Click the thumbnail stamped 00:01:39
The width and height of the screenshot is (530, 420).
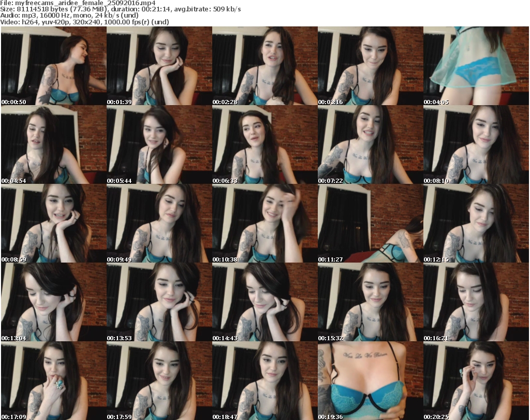[159, 66]
